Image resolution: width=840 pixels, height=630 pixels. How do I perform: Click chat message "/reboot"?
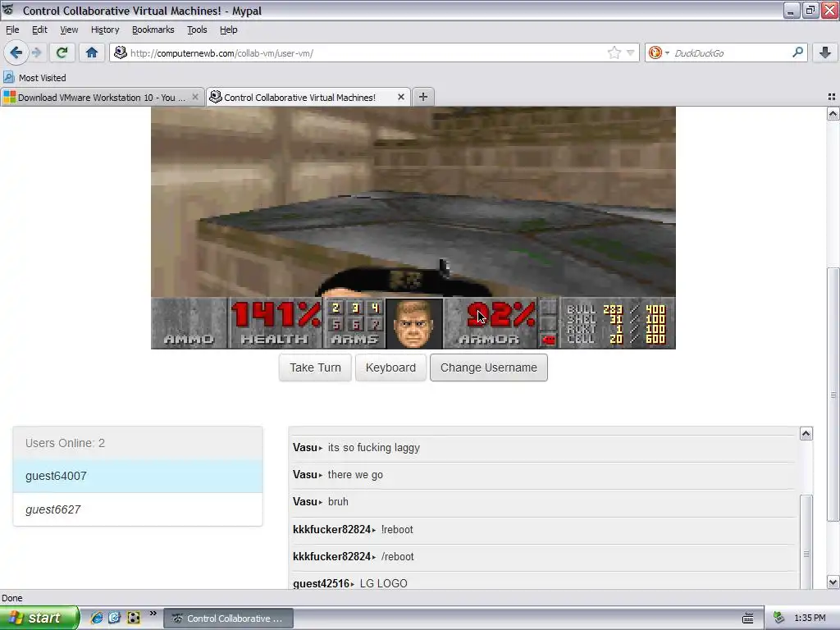pos(398,557)
